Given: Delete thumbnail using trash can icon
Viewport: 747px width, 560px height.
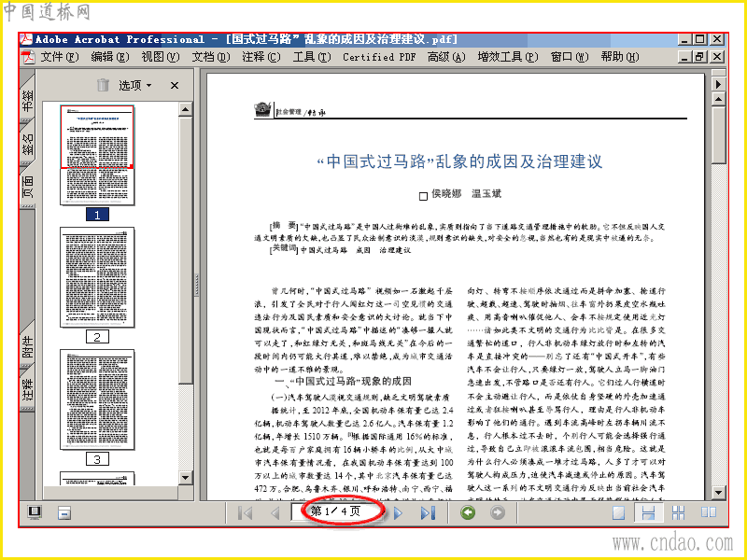Looking at the screenshot, I should click(103, 85).
